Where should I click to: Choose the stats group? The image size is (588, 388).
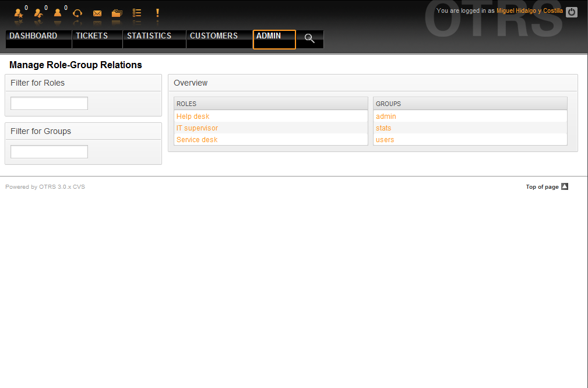coord(383,128)
